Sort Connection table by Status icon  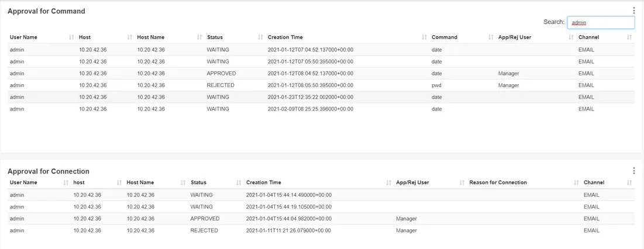239,182
